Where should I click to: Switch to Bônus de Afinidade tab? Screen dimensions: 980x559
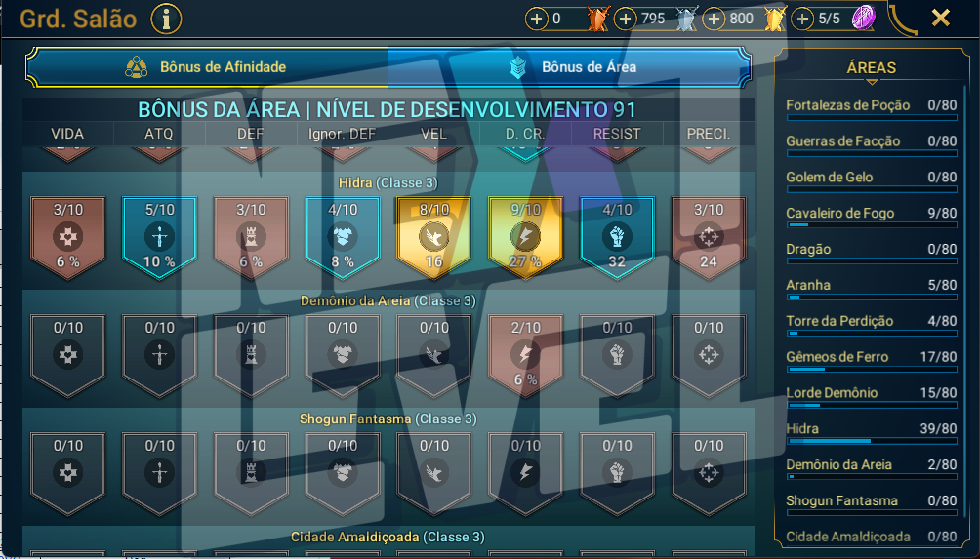tap(207, 67)
